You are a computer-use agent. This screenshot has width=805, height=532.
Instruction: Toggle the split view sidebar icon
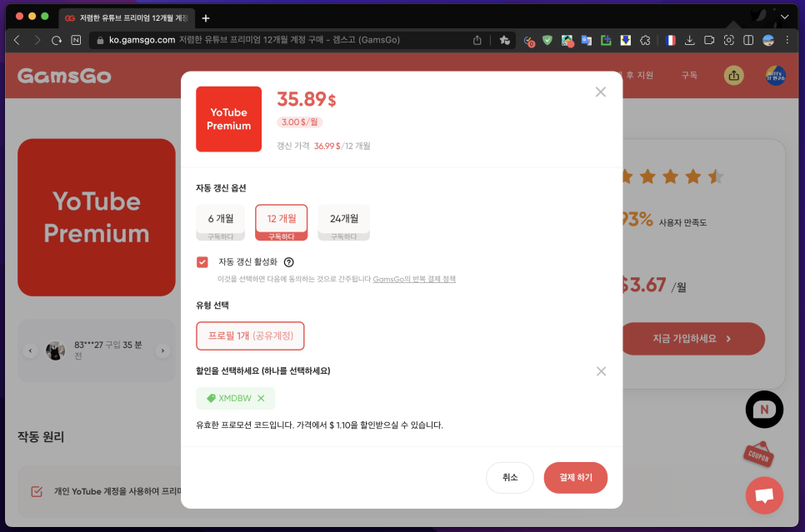748,40
